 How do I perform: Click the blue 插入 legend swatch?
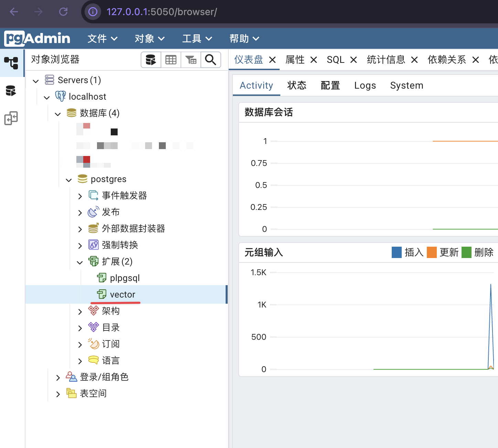(x=397, y=253)
